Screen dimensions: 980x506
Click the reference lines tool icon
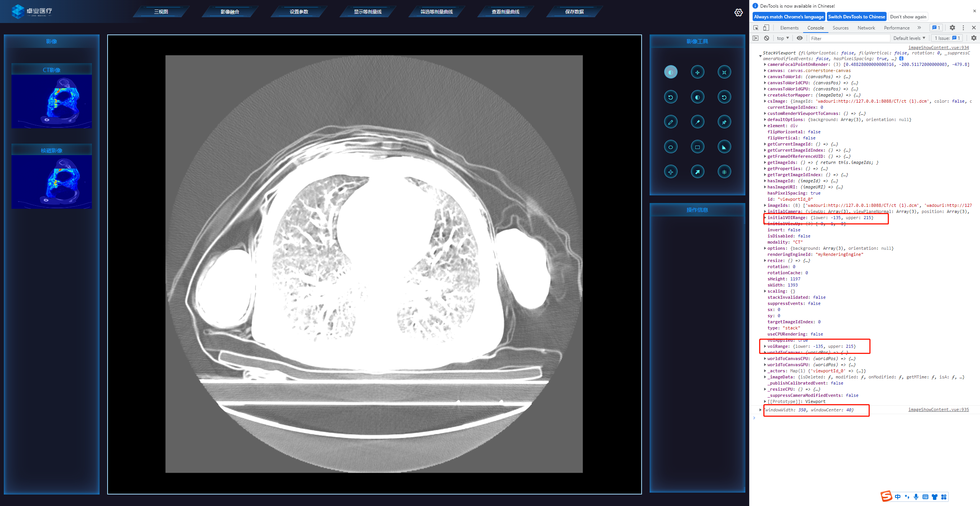click(724, 172)
